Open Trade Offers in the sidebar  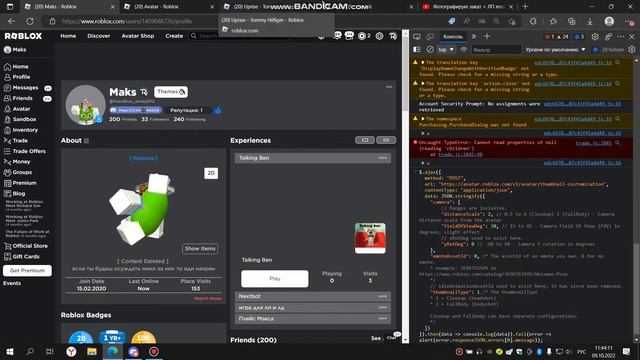(25, 151)
